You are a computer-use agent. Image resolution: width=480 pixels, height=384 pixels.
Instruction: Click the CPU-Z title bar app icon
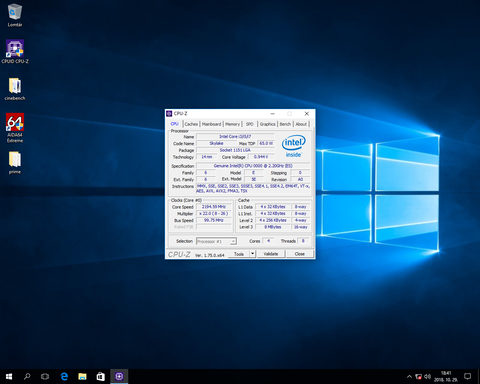[169, 114]
